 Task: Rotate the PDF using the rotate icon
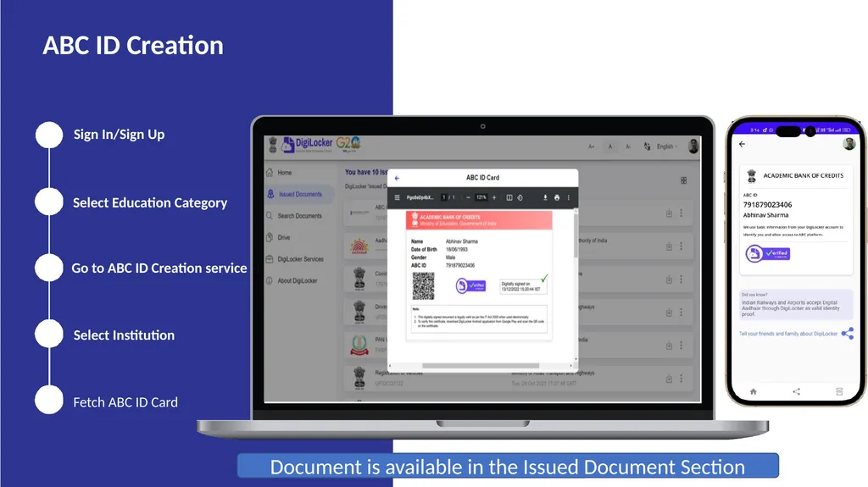coord(520,197)
